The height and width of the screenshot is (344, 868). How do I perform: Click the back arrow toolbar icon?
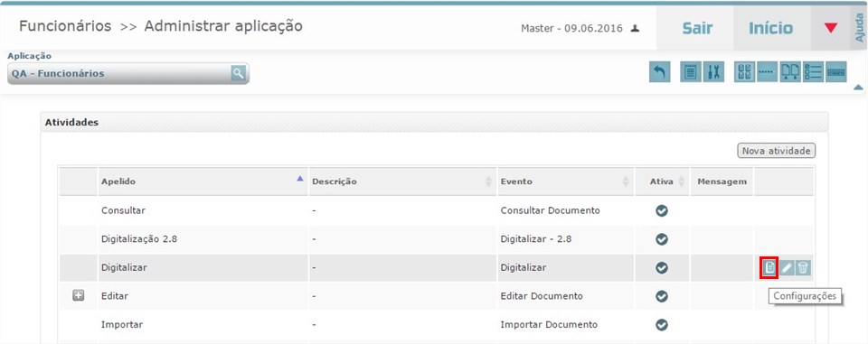659,72
